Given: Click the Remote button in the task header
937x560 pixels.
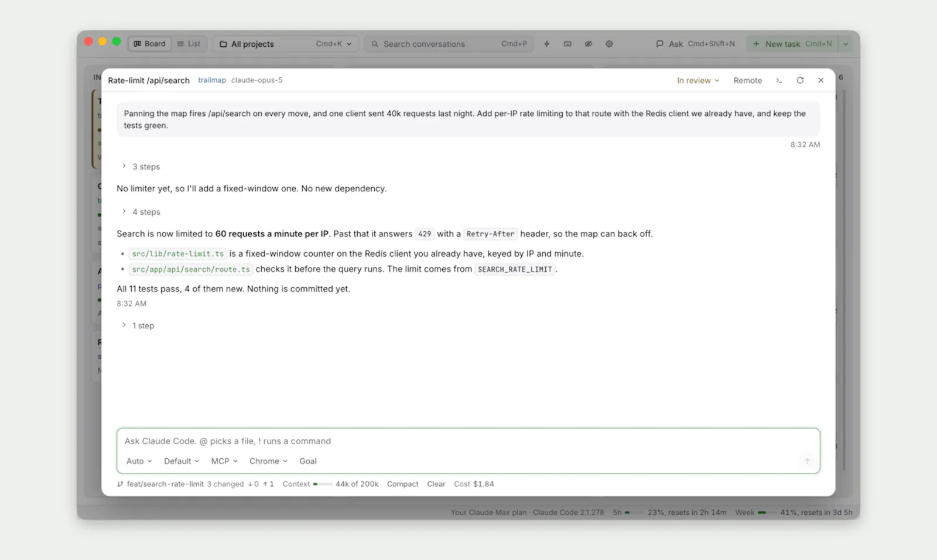Looking at the screenshot, I should click(x=748, y=81).
